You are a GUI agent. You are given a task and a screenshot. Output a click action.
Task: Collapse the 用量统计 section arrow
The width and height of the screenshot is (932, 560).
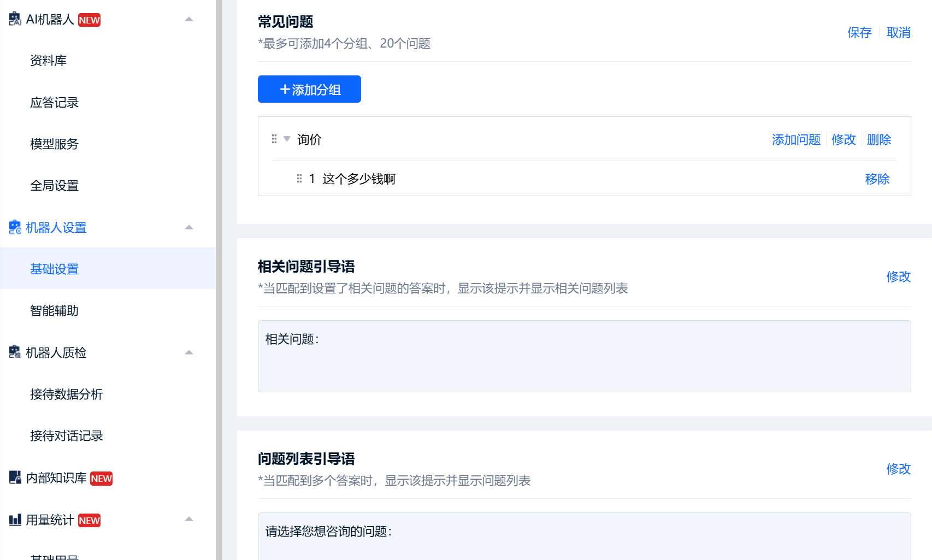(189, 520)
